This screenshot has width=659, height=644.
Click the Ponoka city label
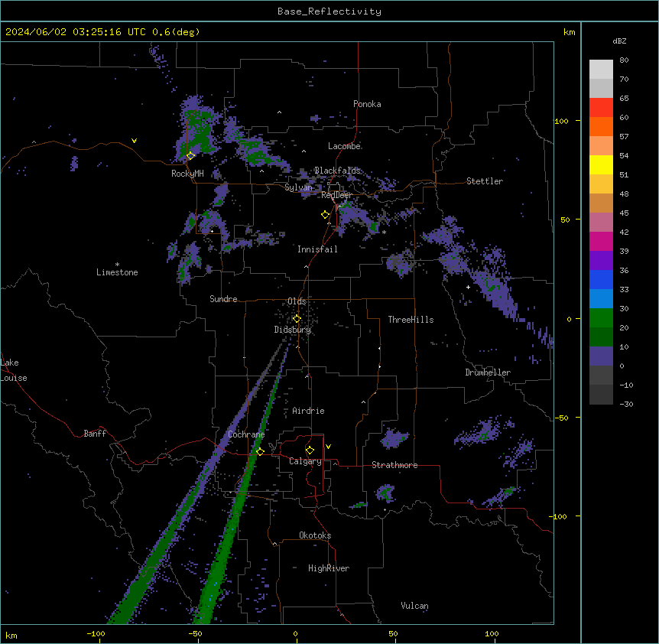(x=367, y=104)
